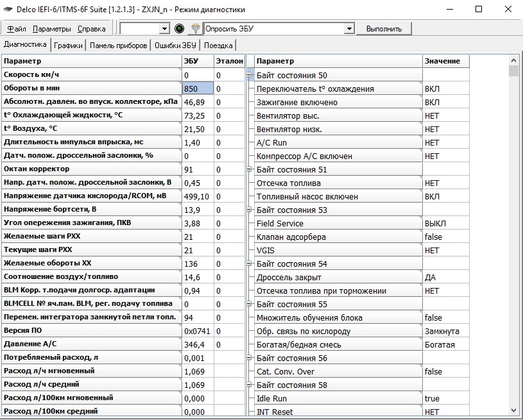523x420 pixels.
Task: Select Напряжение бортсети, В row
Action: tap(92, 209)
